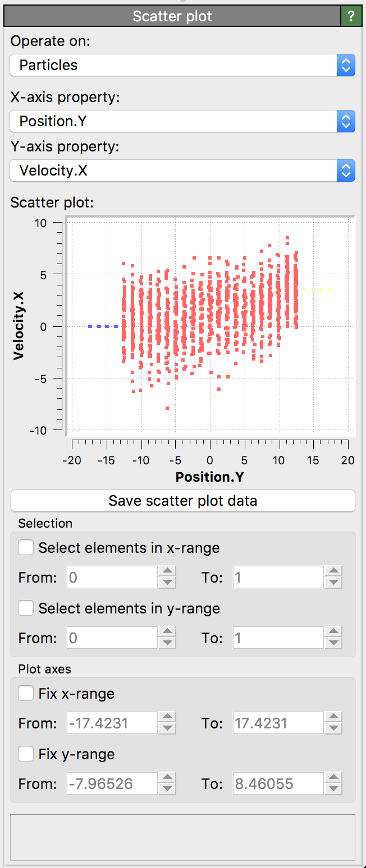
Task: Click the Fix y-range From field
Action: pyautogui.click(x=112, y=783)
